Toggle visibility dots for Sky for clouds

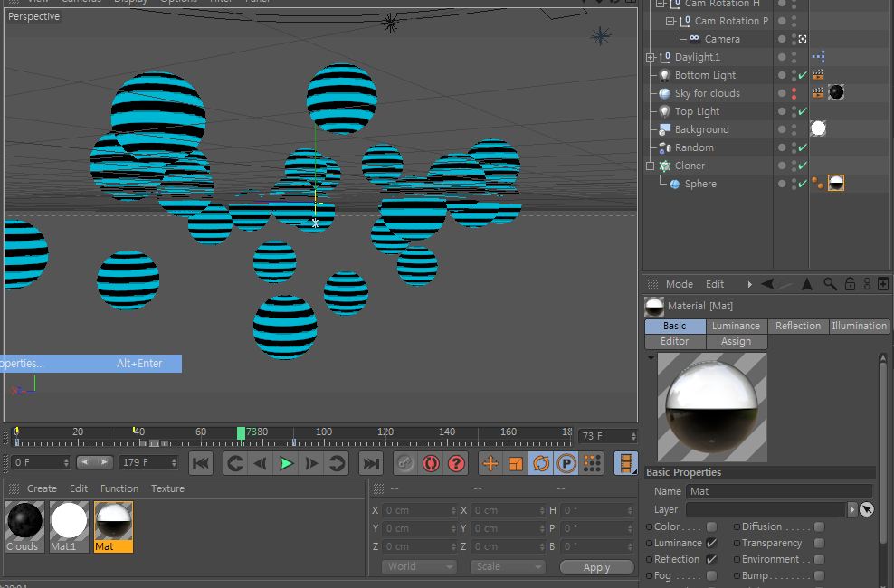794,93
